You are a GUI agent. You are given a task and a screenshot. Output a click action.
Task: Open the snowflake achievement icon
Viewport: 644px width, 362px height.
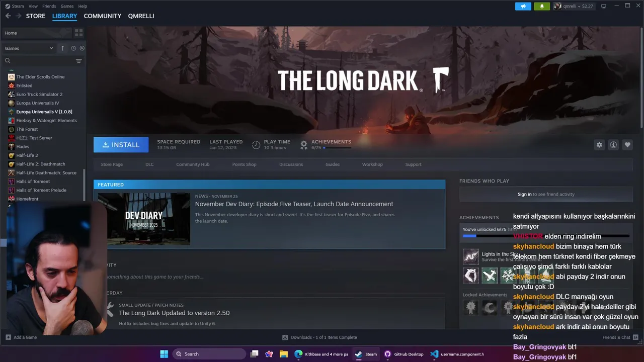point(508,276)
